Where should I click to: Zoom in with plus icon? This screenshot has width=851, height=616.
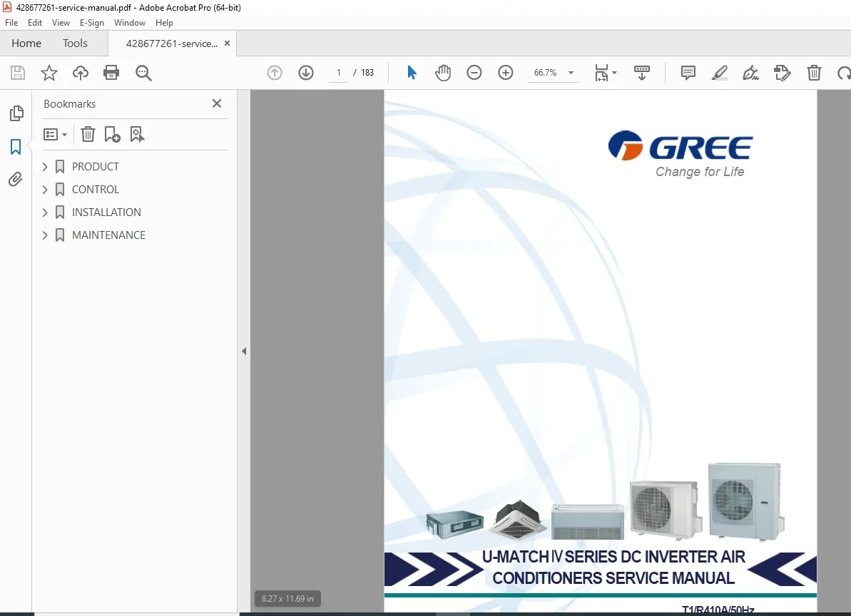505,73
